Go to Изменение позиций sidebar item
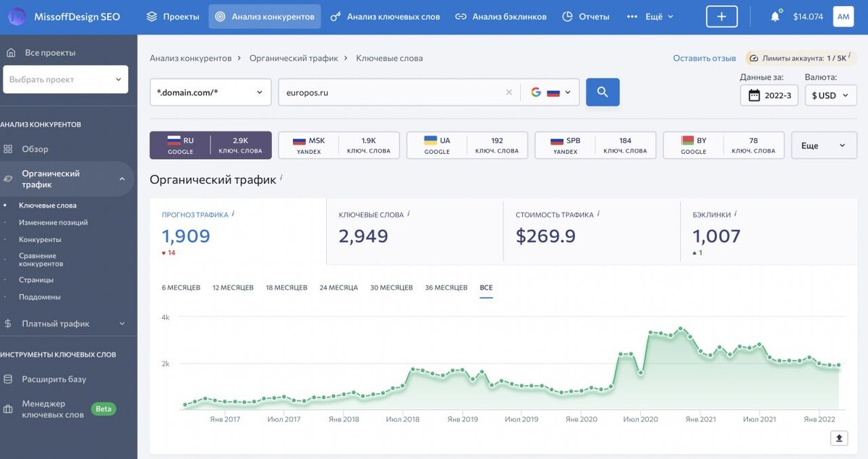 pos(54,223)
